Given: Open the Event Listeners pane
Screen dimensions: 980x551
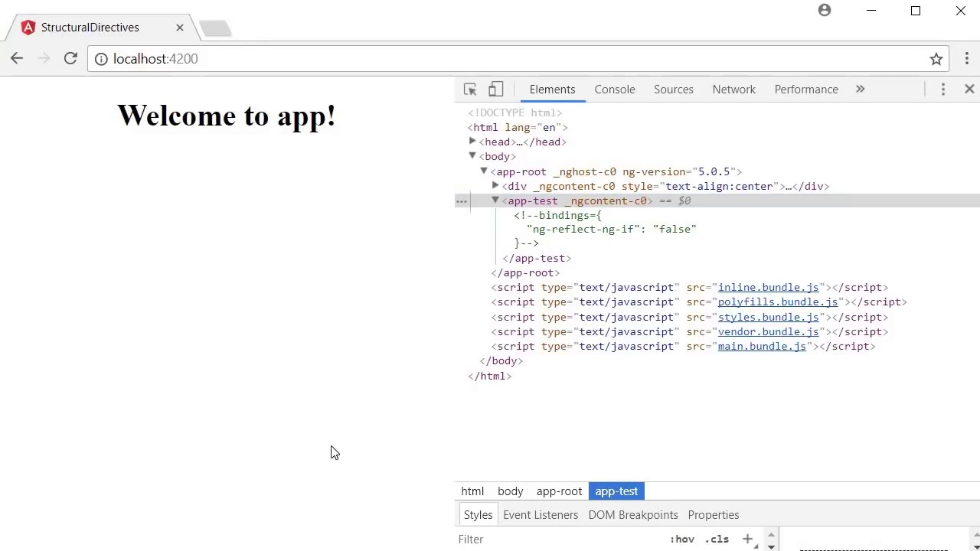Looking at the screenshot, I should (x=541, y=515).
